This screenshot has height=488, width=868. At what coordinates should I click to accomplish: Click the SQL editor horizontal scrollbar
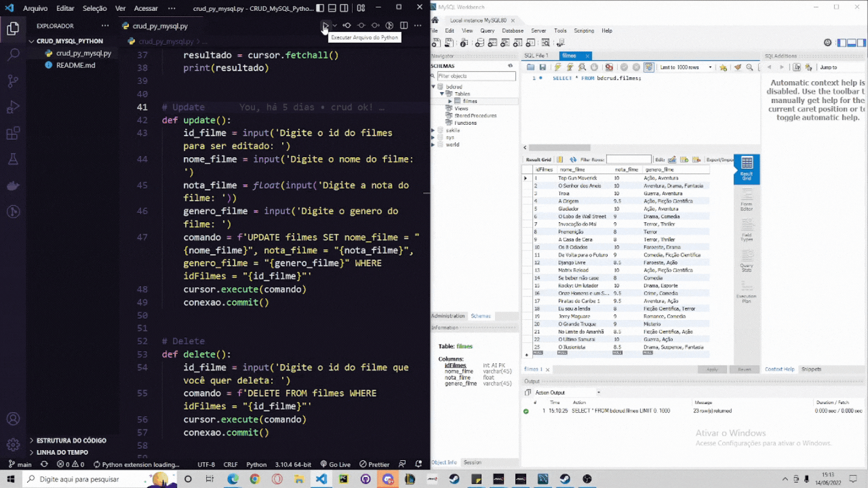(x=559, y=148)
